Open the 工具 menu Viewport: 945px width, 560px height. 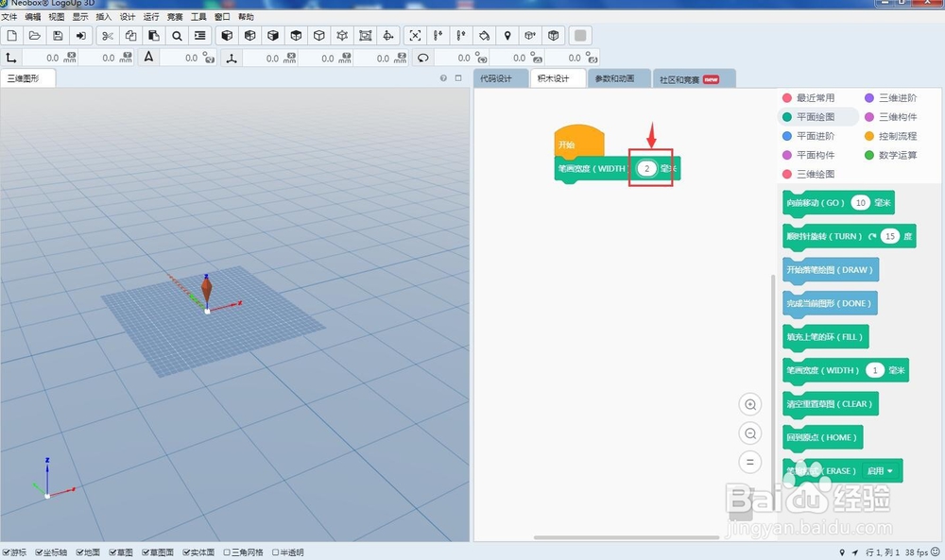pos(198,17)
